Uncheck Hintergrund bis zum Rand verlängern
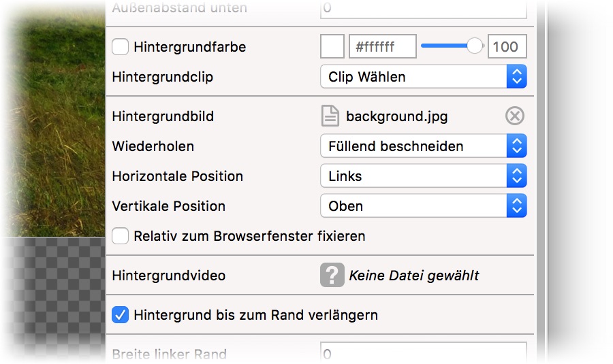Image resolution: width=613 pixels, height=364 pixels. coord(121,315)
